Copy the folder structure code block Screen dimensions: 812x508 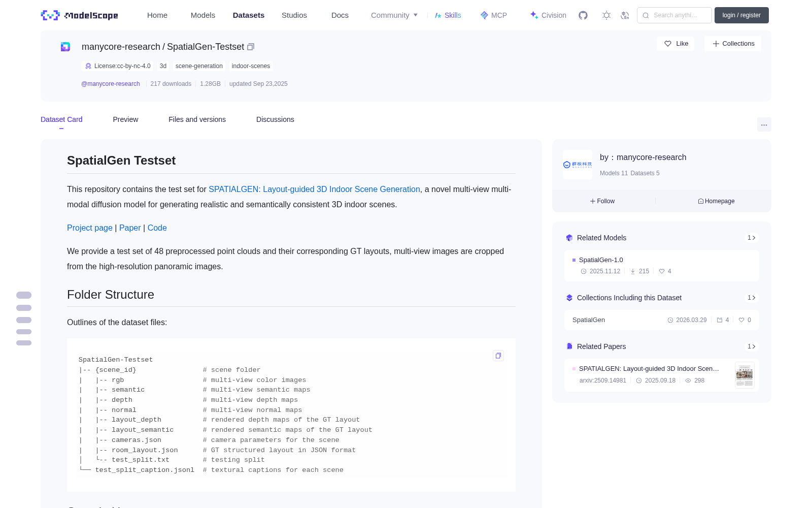[498, 356]
